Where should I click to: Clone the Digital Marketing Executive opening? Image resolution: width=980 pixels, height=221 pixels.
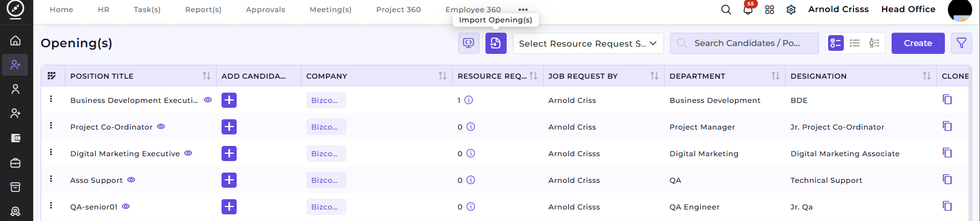coord(947,153)
